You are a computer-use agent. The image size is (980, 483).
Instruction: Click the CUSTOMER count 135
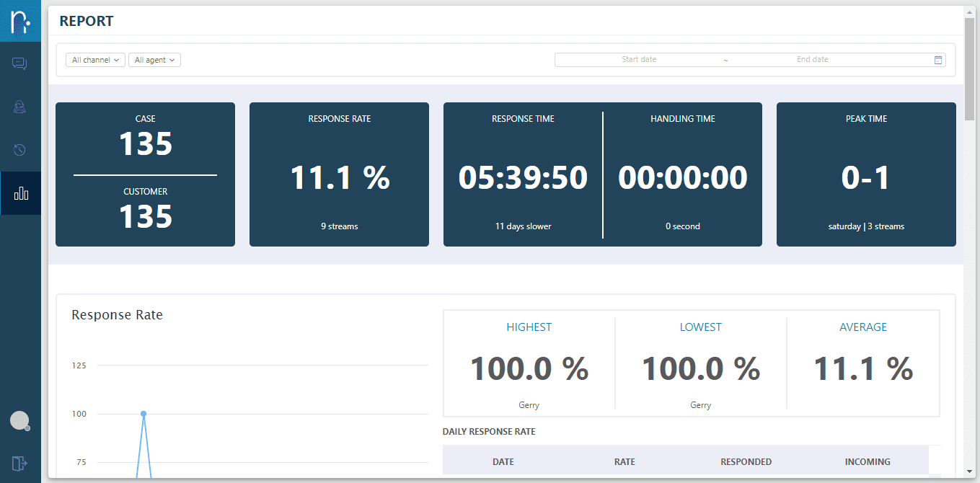[x=146, y=216]
